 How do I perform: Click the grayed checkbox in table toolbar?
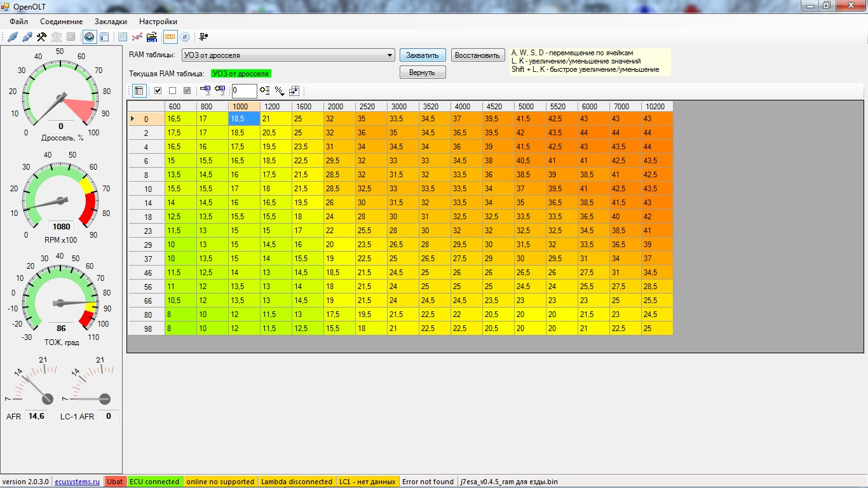pos(187,90)
